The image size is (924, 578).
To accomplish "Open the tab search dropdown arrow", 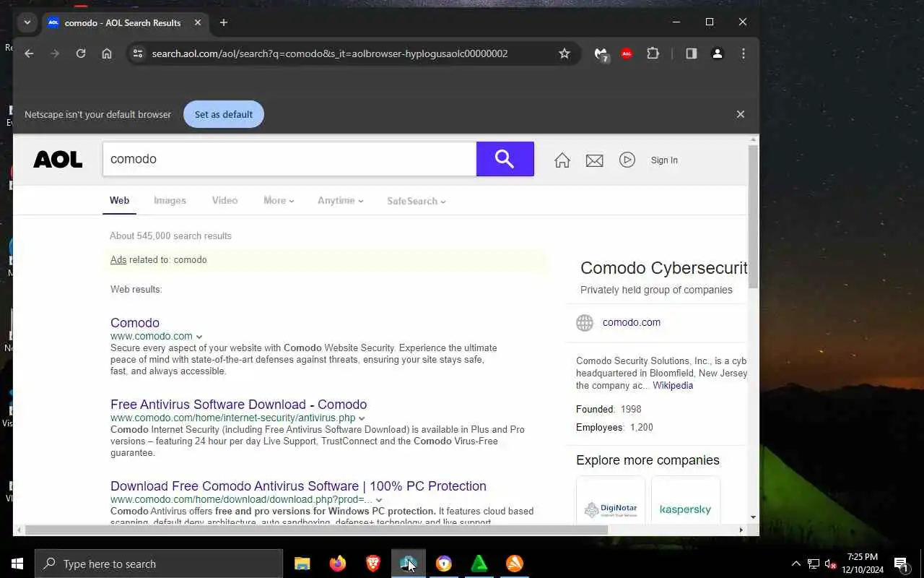I will [x=27, y=22].
